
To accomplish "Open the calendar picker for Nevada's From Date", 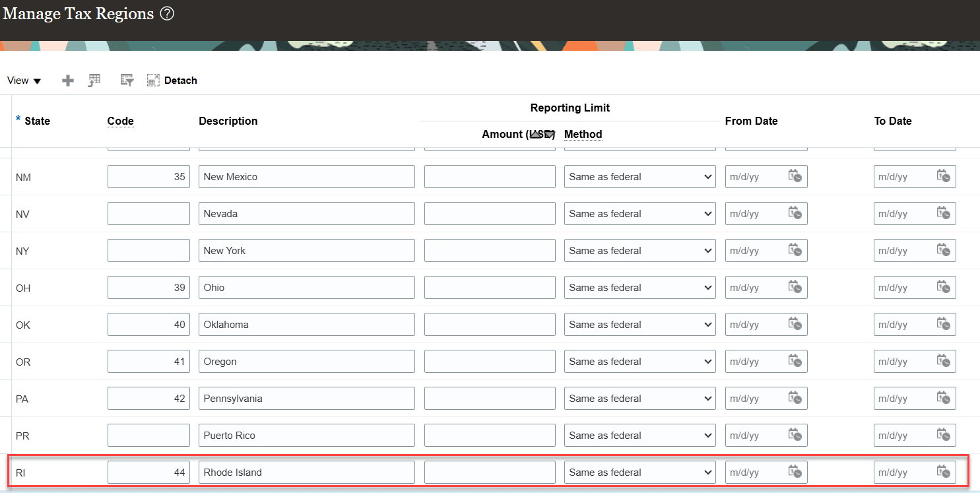I will click(795, 213).
